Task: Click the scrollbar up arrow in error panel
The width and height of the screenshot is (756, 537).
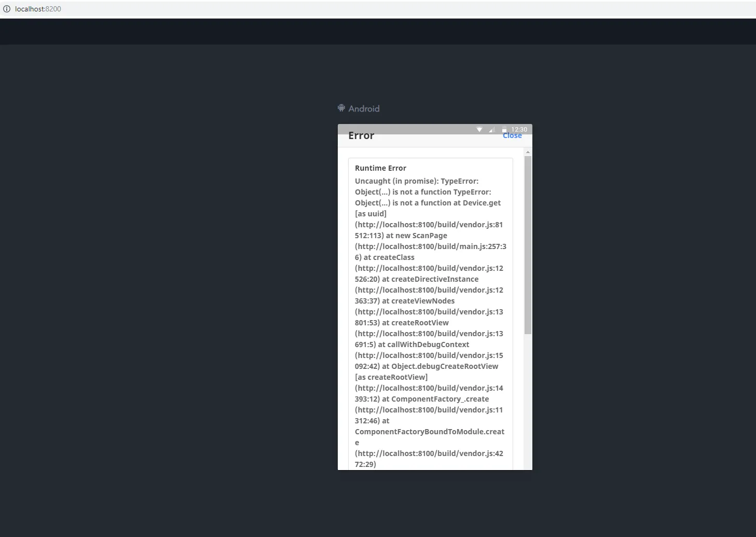Action: pos(528,152)
